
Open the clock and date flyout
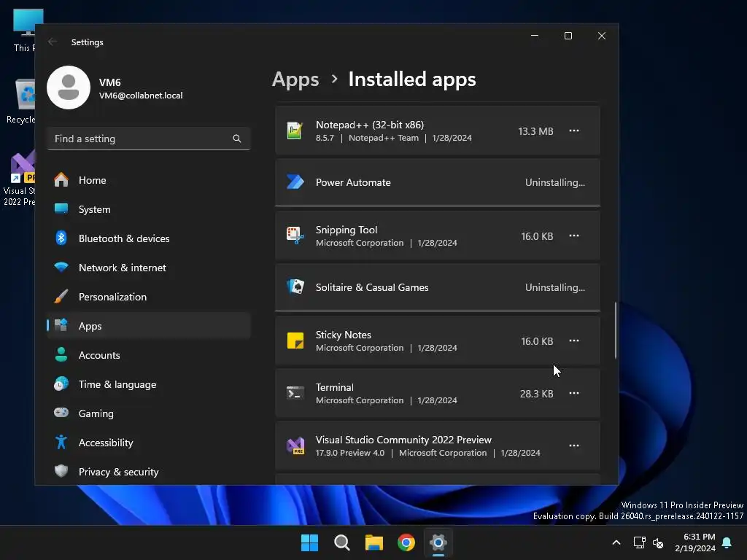tap(695, 542)
